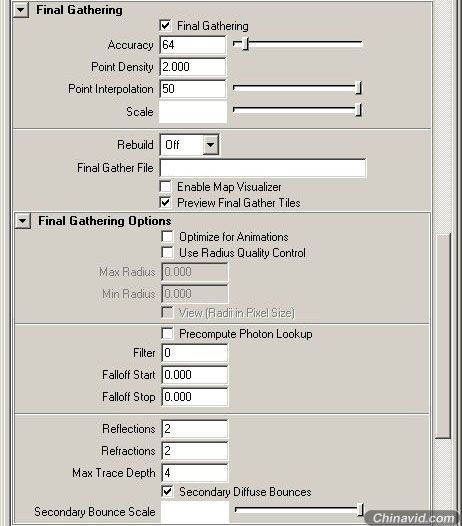This screenshot has height=526, width=462.
Task: Uncheck Secondary Diffuse Bounces
Action: [167, 492]
